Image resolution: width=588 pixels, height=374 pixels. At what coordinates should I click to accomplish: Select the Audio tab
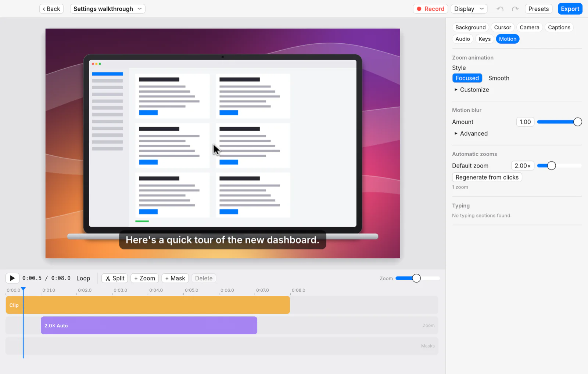tap(463, 39)
